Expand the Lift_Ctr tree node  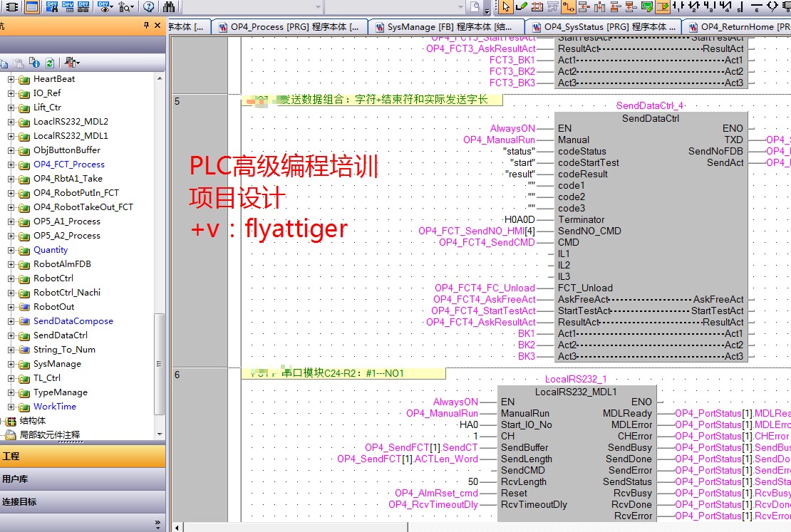(x=11, y=108)
